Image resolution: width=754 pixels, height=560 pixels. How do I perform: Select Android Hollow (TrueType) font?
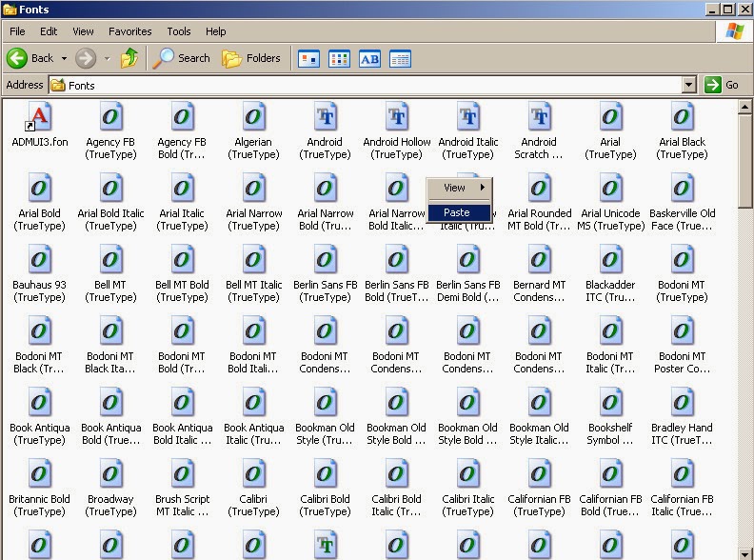pyautogui.click(x=397, y=130)
